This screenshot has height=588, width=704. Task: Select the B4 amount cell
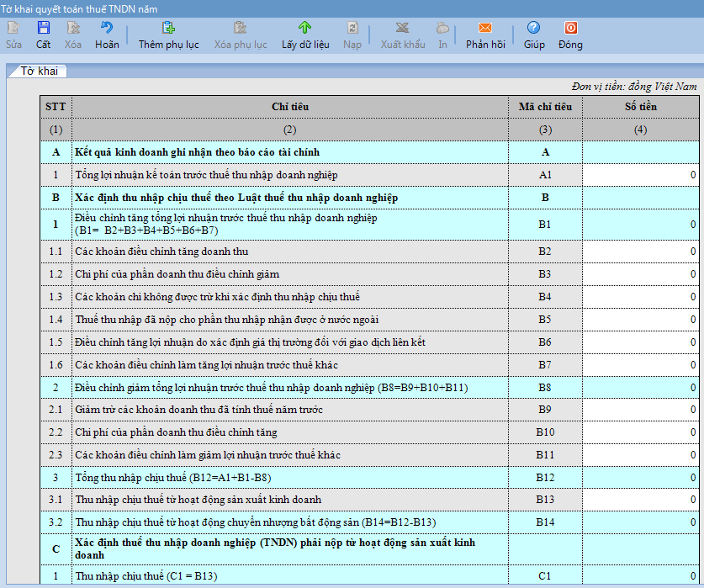point(641,297)
